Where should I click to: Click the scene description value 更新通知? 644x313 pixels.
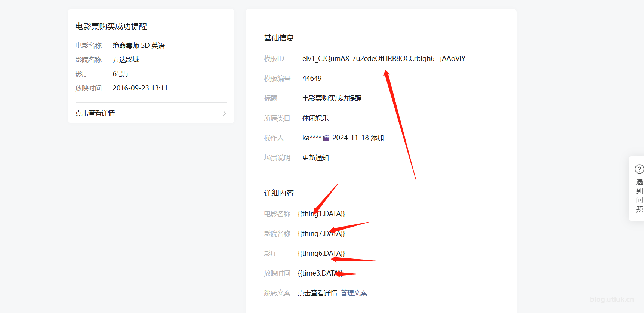pyautogui.click(x=315, y=158)
